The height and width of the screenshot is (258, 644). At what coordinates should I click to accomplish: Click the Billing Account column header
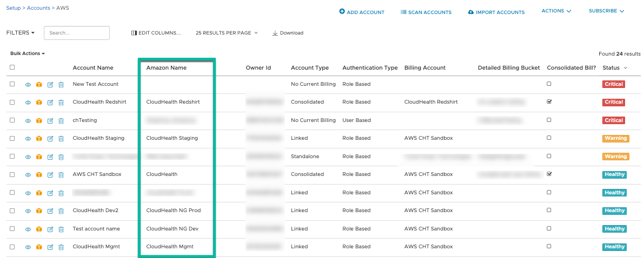pos(425,67)
